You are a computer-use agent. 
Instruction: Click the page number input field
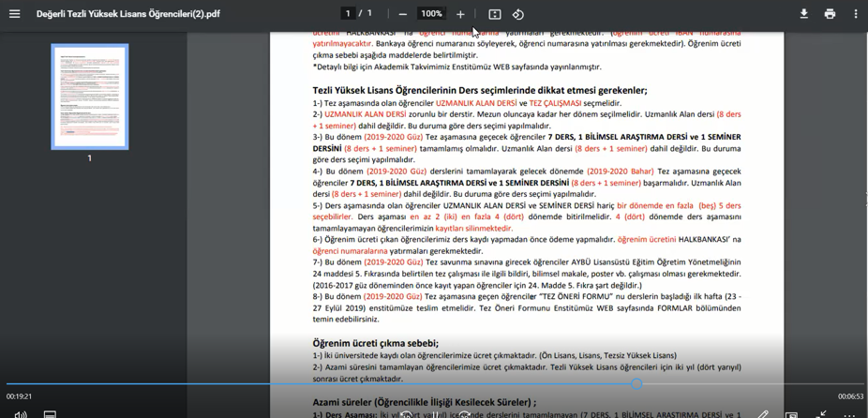coord(348,14)
